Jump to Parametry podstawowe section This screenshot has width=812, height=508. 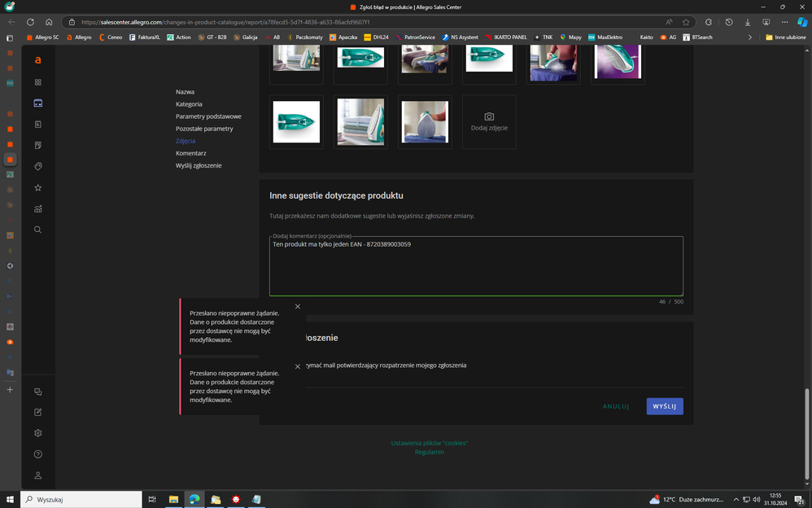tap(208, 116)
